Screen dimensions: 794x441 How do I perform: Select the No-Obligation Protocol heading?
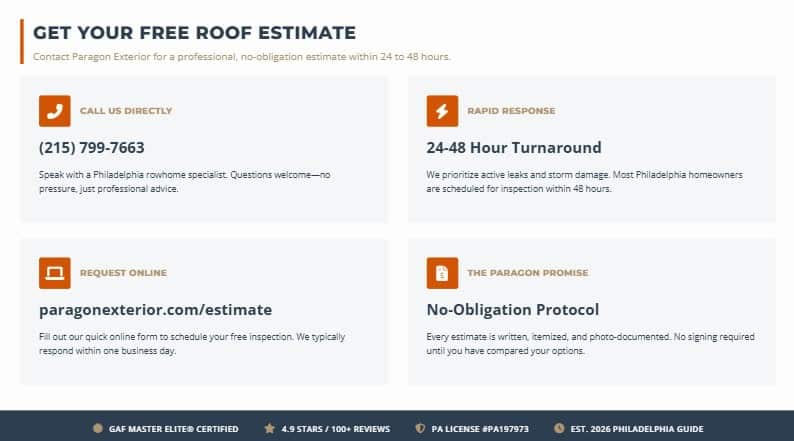pyautogui.click(x=513, y=309)
